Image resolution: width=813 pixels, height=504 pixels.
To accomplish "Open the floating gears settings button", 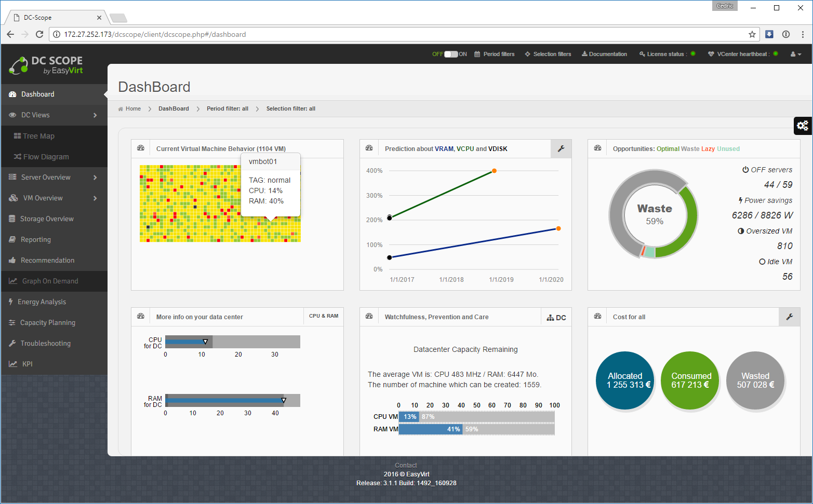I will 803,126.
